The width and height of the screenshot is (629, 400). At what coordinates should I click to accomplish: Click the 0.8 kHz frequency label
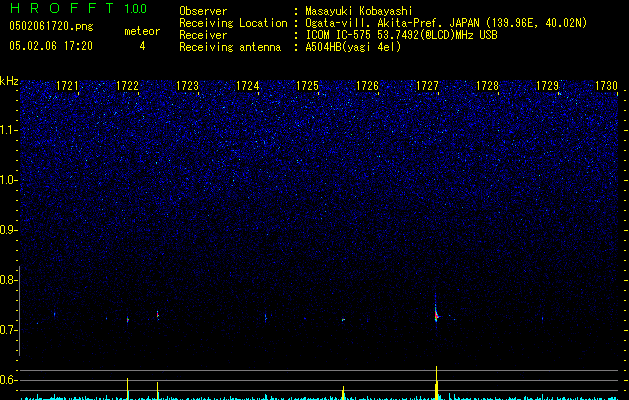[x=8, y=280]
